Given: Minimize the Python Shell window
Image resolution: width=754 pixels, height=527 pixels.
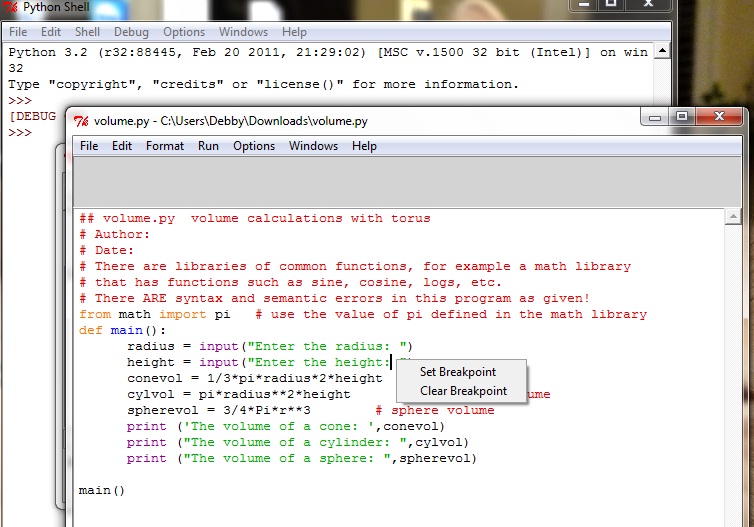Looking at the screenshot, I should point(584,4).
